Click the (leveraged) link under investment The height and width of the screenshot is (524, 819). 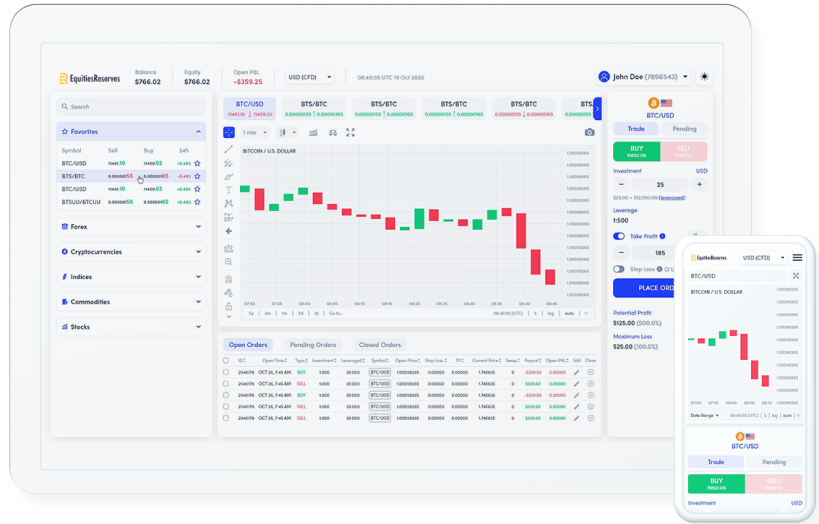click(x=672, y=198)
